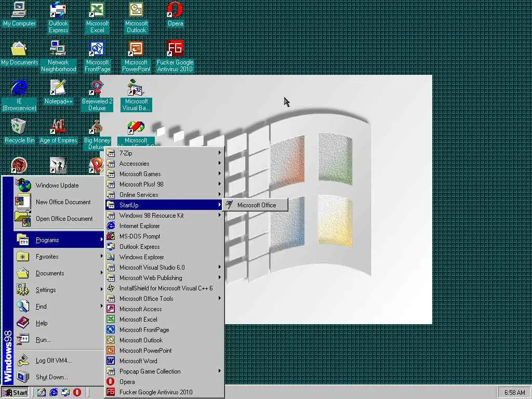This screenshot has width=532, height=399.
Task: Open the StartUp folder entry
Action: coord(164,205)
